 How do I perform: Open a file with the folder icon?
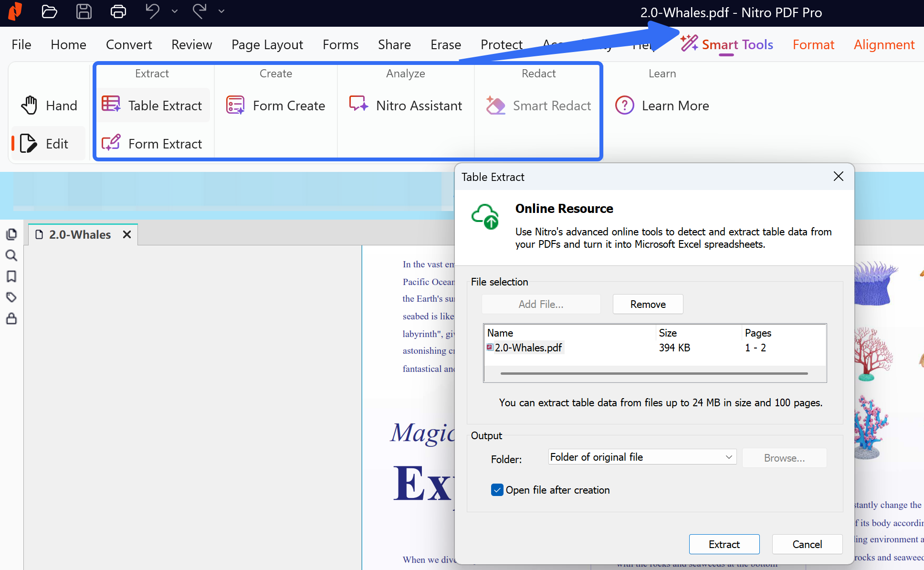(49, 11)
